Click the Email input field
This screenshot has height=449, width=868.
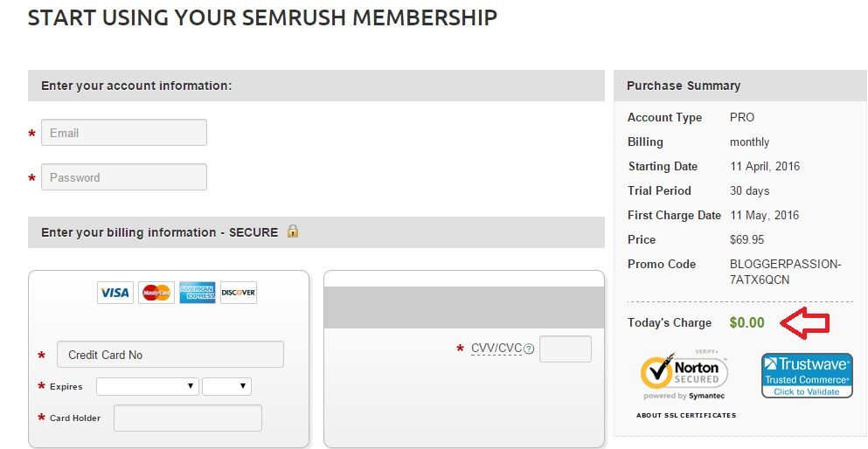pyautogui.click(x=124, y=133)
